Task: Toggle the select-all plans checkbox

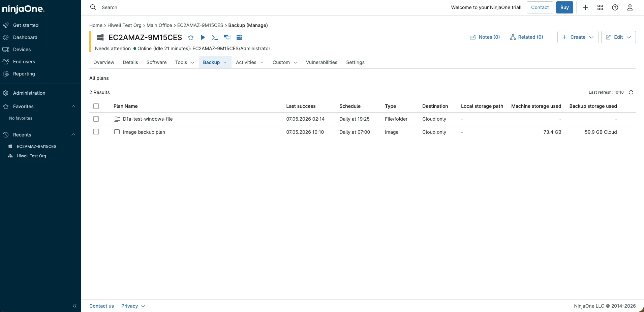Action: [x=96, y=106]
